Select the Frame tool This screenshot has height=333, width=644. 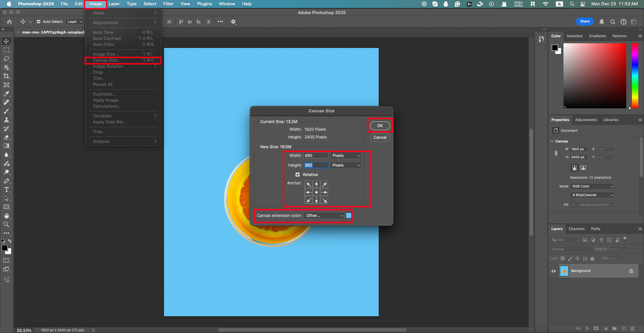click(7, 85)
